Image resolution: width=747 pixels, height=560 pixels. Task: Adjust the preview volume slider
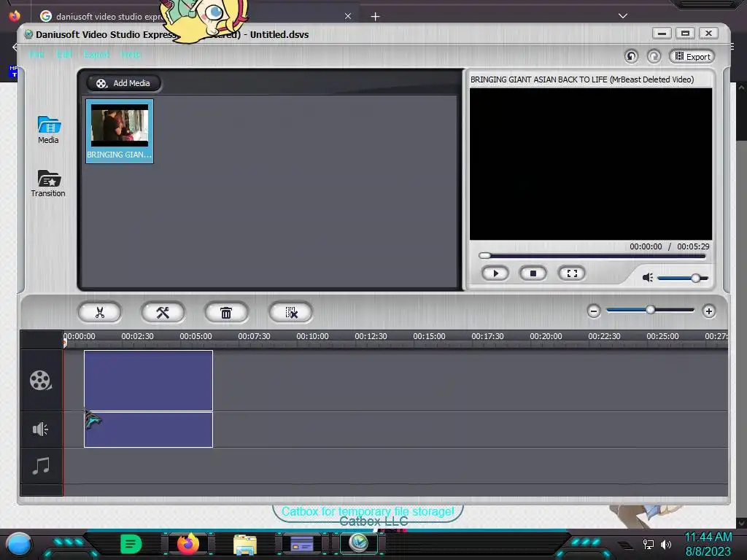click(x=683, y=278)
